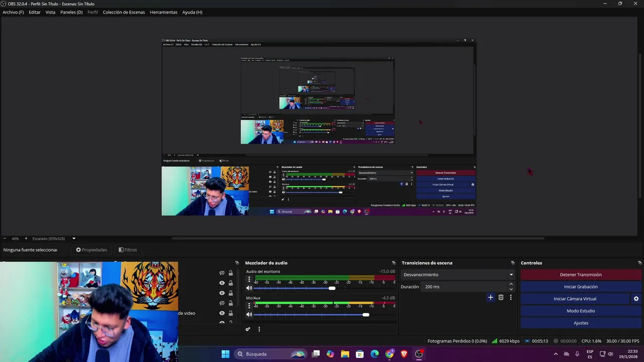Remove the transition using the trash icon
This screenshot has width=644, height=362.
(x=501, y=298)
